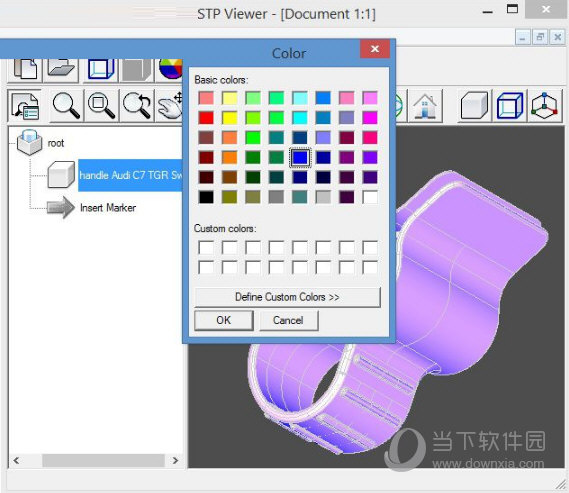Pick the light yellow basic color swatch
The image size is (569, 493).
click(229, 98)
